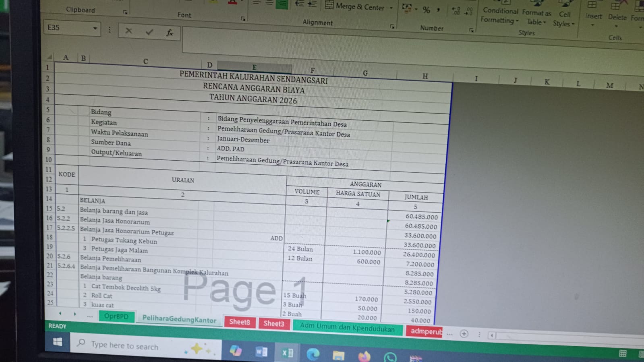Open the Delete cells dropdown arrow
The width and height of the screenshot is (644, 362).
click(616, 27)
